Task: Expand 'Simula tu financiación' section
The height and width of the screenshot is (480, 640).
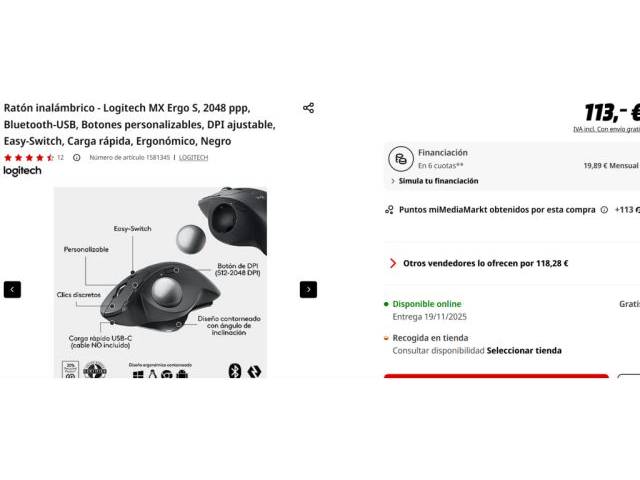Action: [434, 181]
